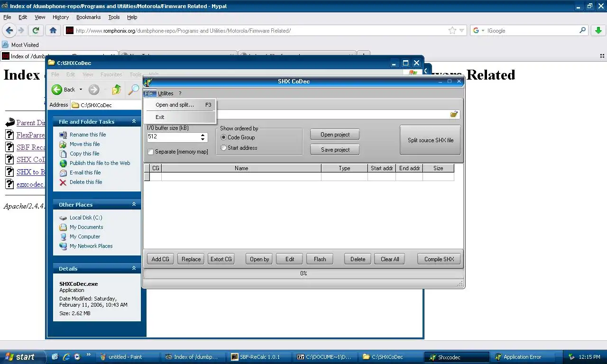Viewport: 607px width, 364px height.
Task: Click the unknown-file icon beside ezxcodec
Action: 9,184
